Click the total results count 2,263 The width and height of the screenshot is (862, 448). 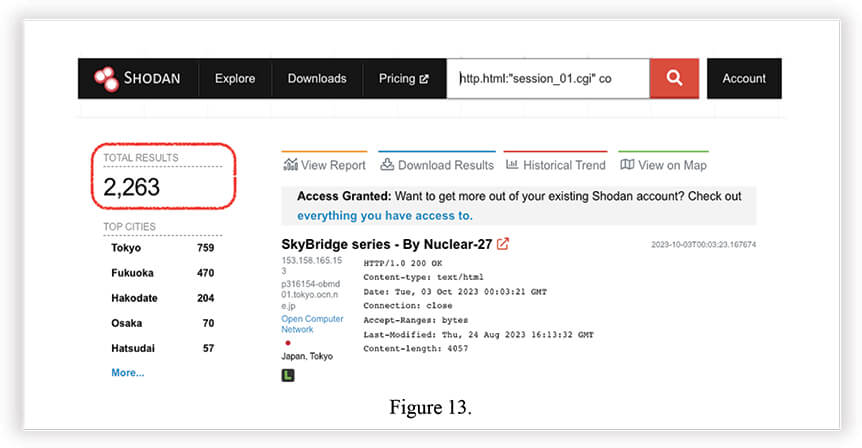[131, 187]
